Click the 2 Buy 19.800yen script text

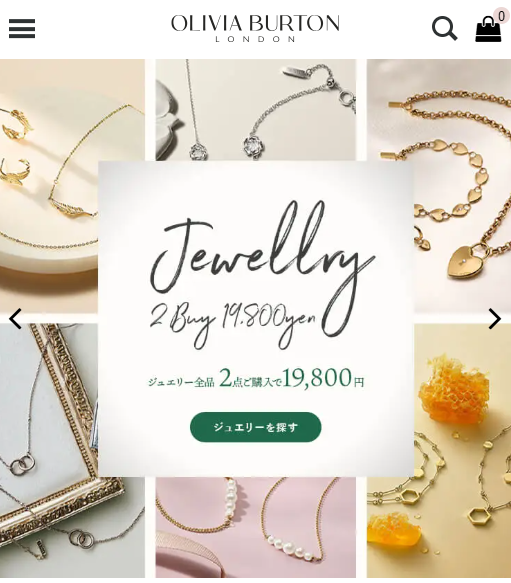click(x=233, y=323)
